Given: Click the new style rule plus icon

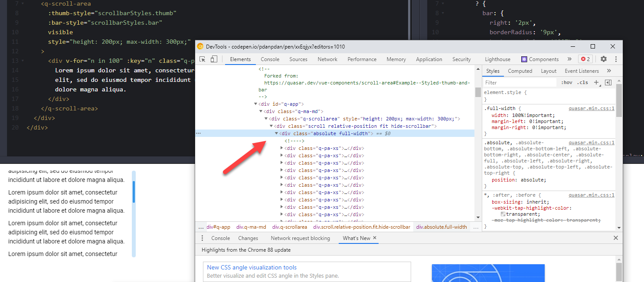Looking at the screenshot, I should 595,82.
